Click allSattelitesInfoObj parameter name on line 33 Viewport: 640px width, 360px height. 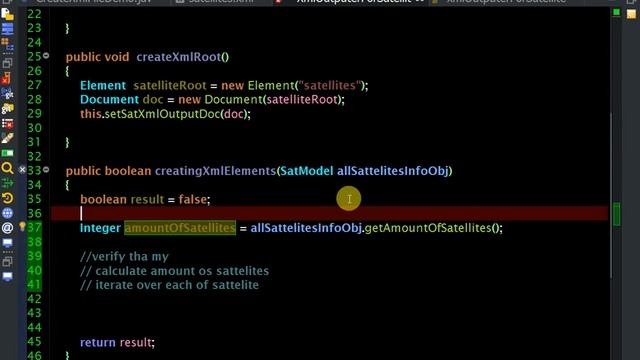(393, 171)
